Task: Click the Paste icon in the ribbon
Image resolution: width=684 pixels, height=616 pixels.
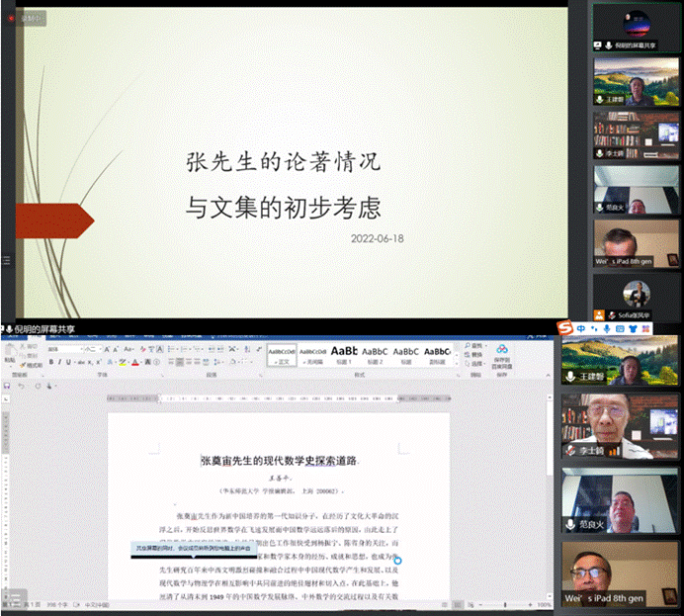Action: coord(9,354)
